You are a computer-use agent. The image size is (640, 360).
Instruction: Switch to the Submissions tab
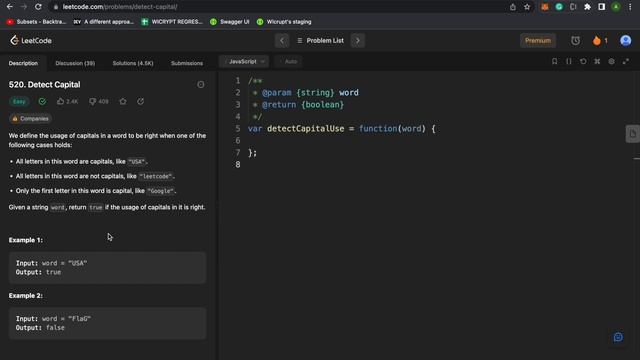187,63
